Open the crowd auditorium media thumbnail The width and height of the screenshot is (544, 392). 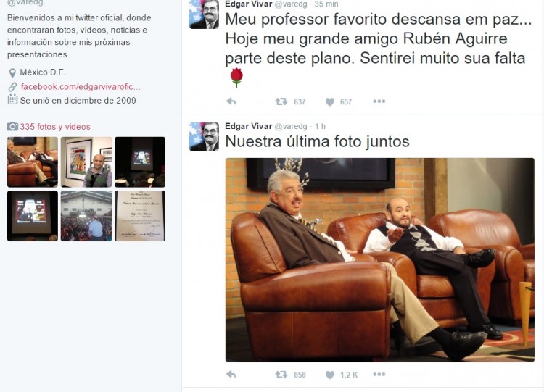click(x=86, y=216)
